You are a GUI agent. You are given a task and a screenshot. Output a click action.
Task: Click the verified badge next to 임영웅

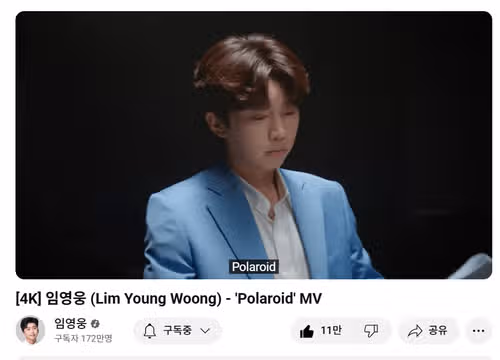point(95,323)
